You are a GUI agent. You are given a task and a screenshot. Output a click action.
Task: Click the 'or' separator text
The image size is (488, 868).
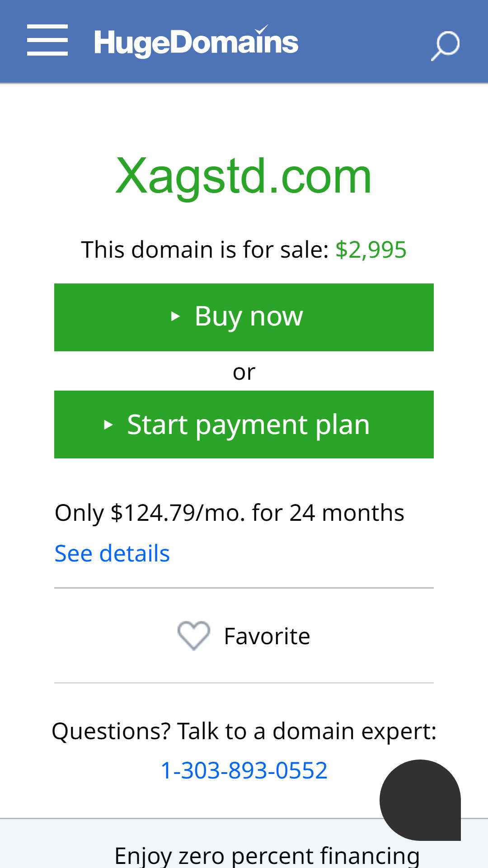[244, 373]
